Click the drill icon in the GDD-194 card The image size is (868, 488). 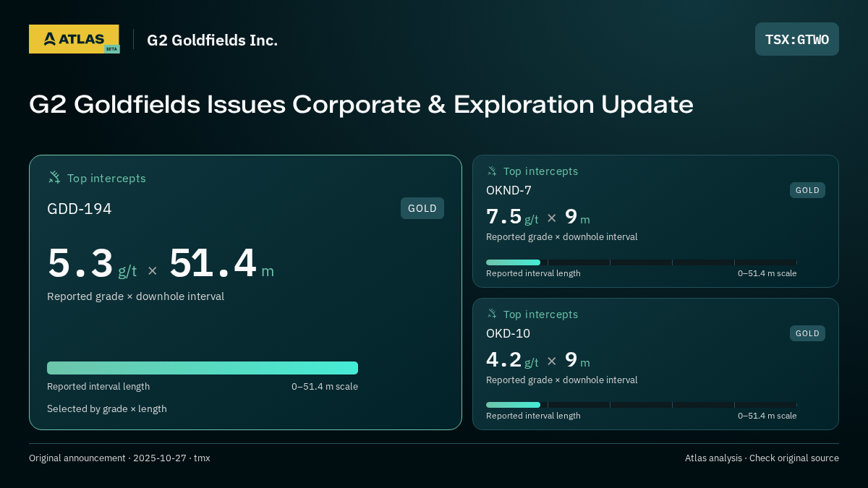pyautogui.click(x=54, y=178)
